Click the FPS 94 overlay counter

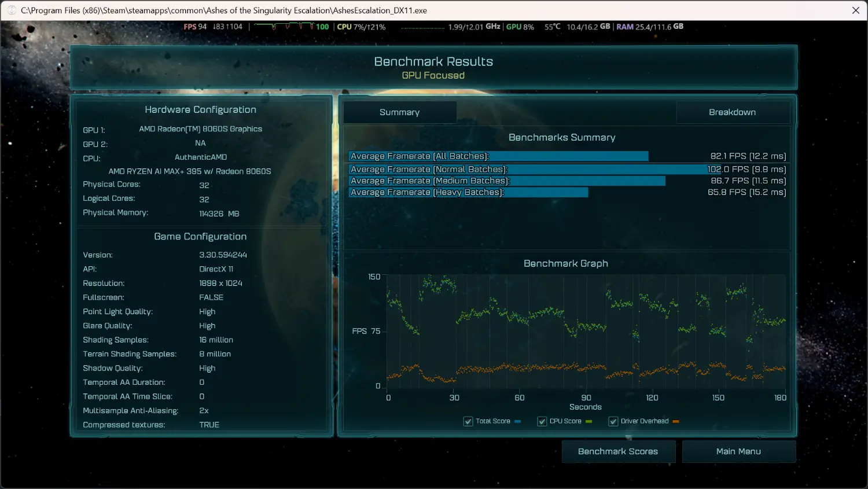tap(195, 27)
